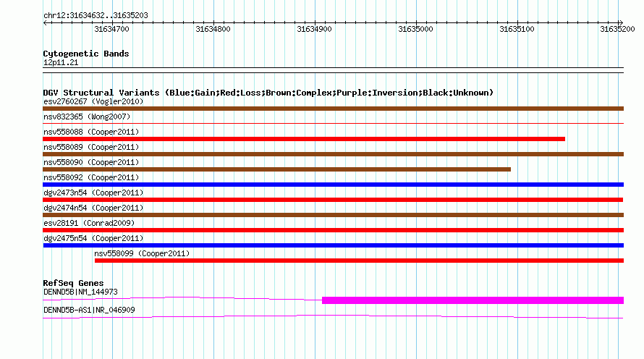
Task: Open variant label dgv2474n54 (Cooper2011)
Action: pos(93,208)
